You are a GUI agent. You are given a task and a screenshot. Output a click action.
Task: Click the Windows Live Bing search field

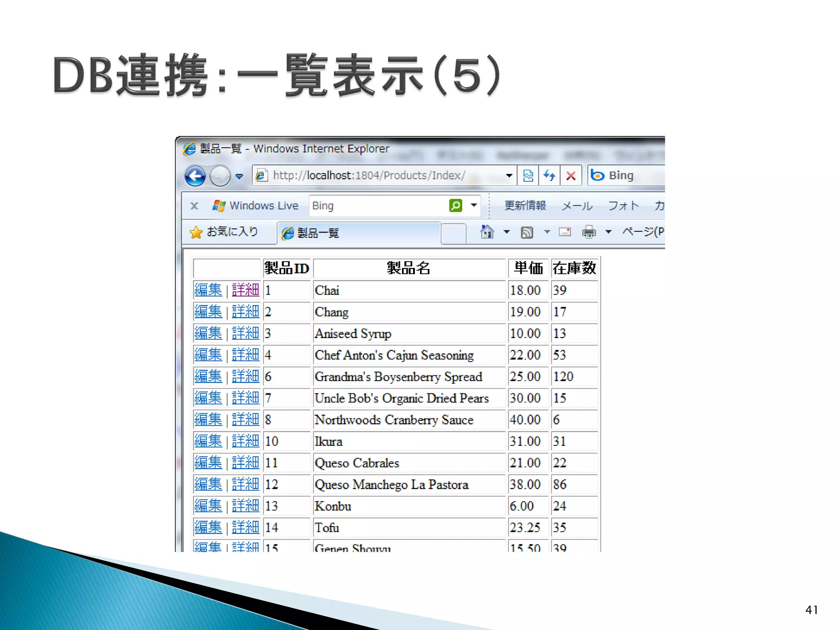377,205
